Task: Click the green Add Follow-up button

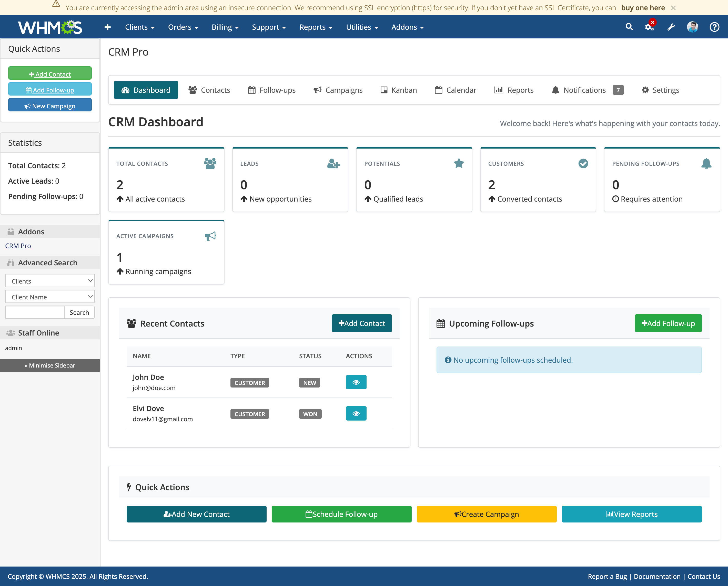Action: pyautogui.click(x=668, y=323)
